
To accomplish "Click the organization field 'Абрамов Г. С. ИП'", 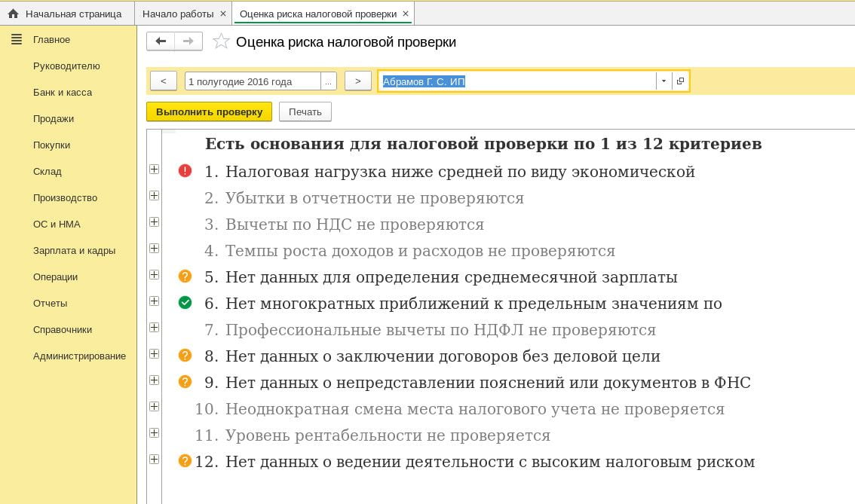I will pos(517,81).
